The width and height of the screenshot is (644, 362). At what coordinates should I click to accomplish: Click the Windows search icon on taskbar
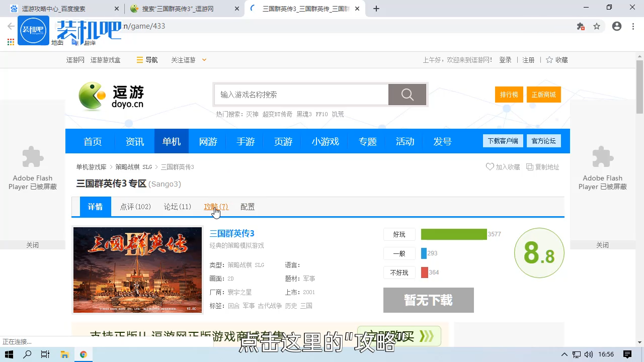pos(27,354)
